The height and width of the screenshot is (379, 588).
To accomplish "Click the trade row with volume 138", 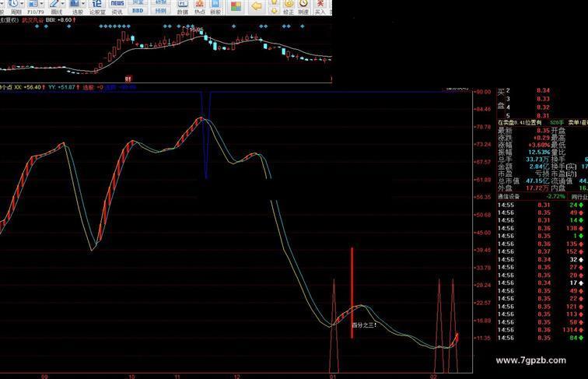I will coord(541,228).
